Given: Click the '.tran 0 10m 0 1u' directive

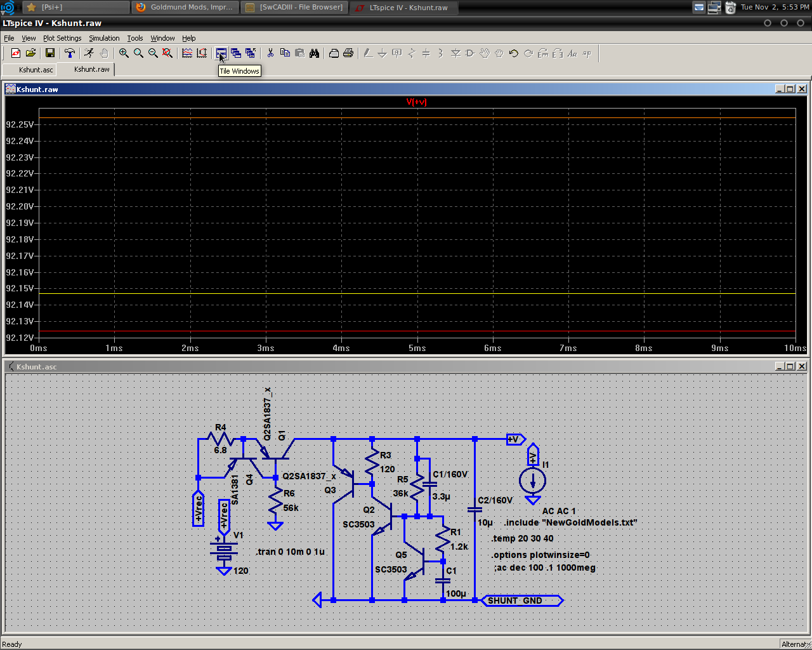Looking at the screenshot, I should coord(291,552).
